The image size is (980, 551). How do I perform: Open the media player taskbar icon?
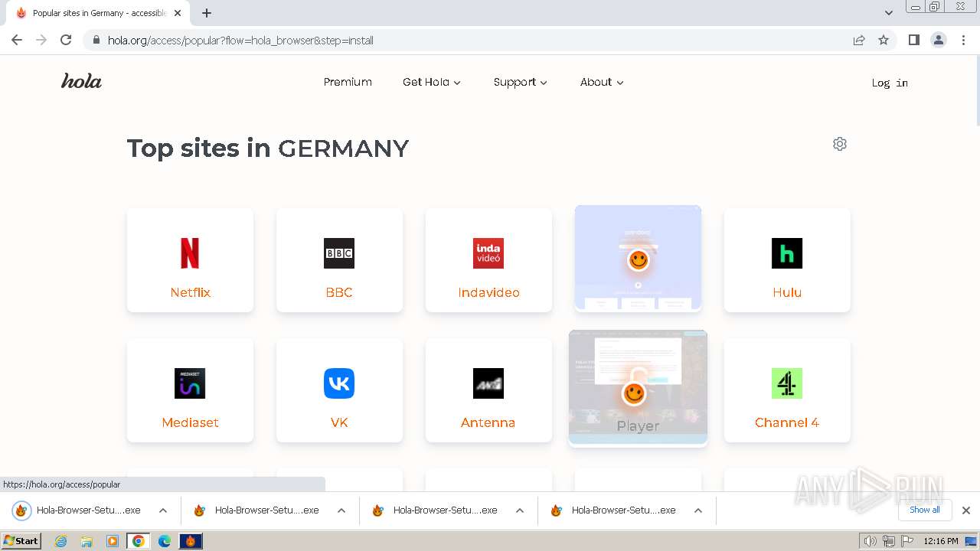[112, 541]
